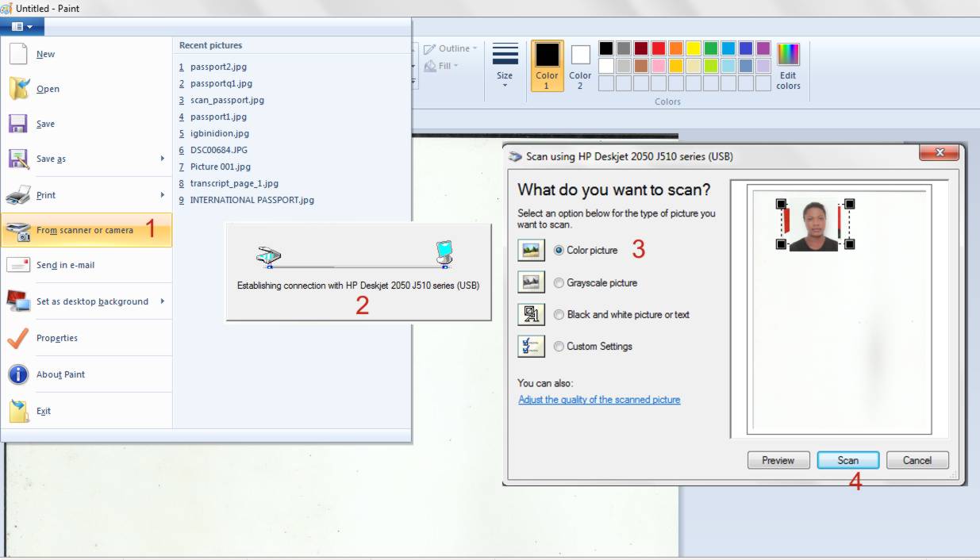Choose Send in e-mail menu entry

tap(86, 265)
